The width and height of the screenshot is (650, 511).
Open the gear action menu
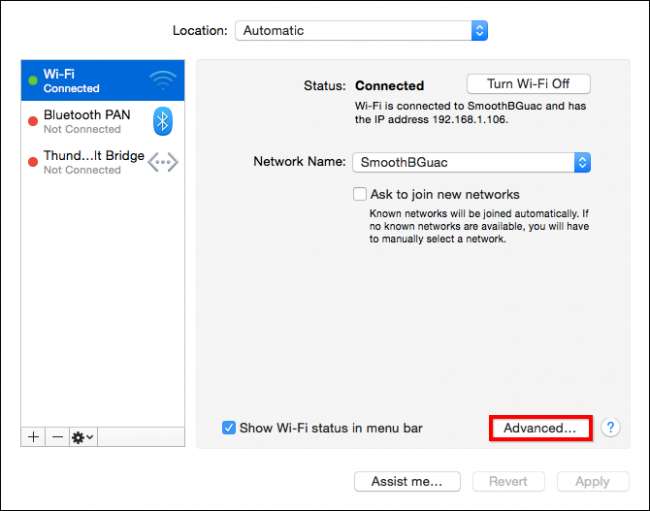83,437
